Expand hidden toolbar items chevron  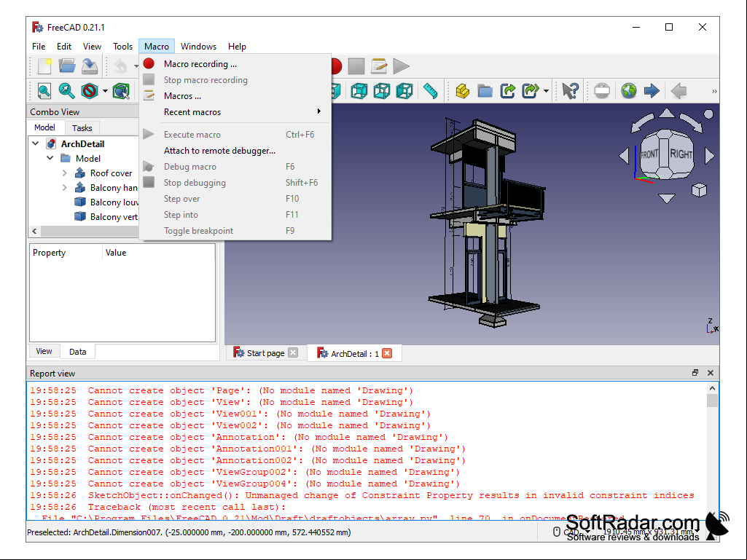pos(714,91)
